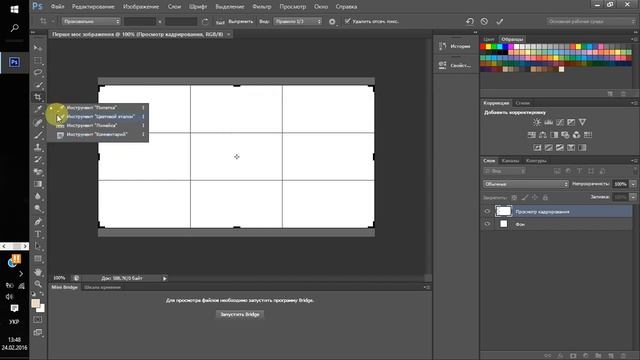Select the Healing Brush tool
Image resolution: width=640 pixels, height=360 pixels.
click(x=38, y=122)
